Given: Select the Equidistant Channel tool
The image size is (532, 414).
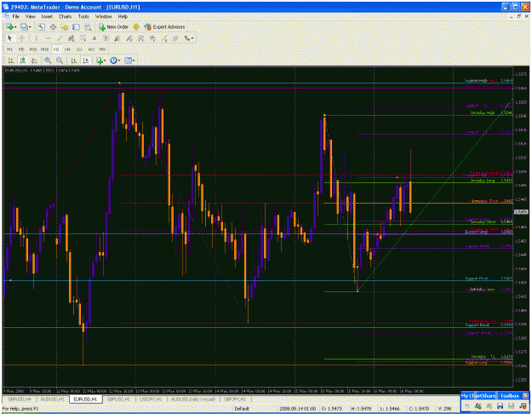Looking at the screenshot, I should tap(71, 38).
